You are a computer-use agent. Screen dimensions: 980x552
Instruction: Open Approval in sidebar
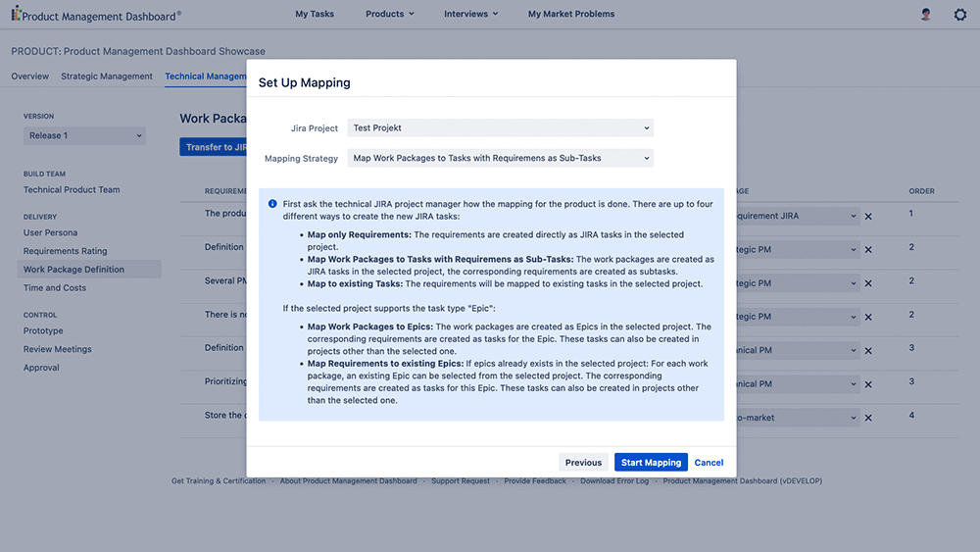click(40, 368)
